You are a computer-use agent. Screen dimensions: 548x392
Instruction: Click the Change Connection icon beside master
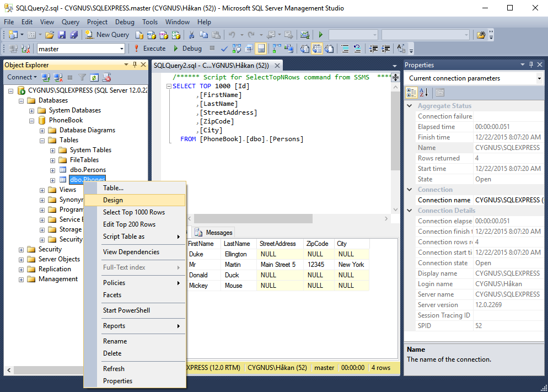(25, 49)
